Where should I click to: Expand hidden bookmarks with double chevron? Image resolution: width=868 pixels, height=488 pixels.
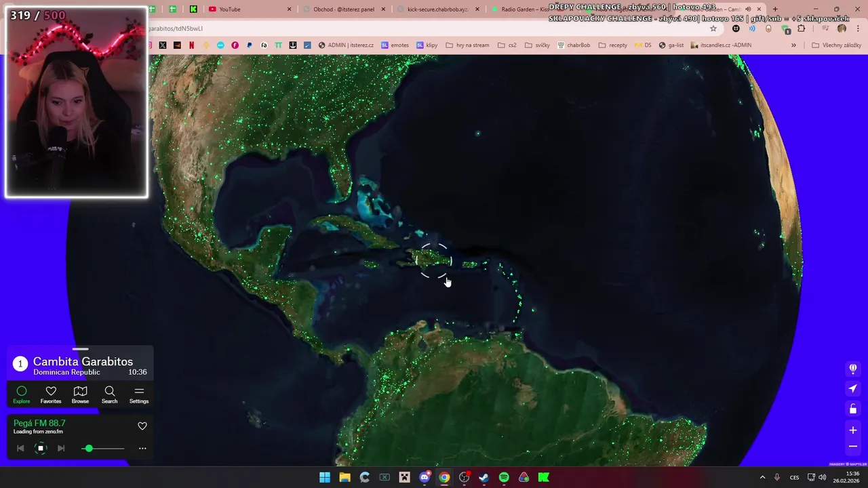coord(793,45)
